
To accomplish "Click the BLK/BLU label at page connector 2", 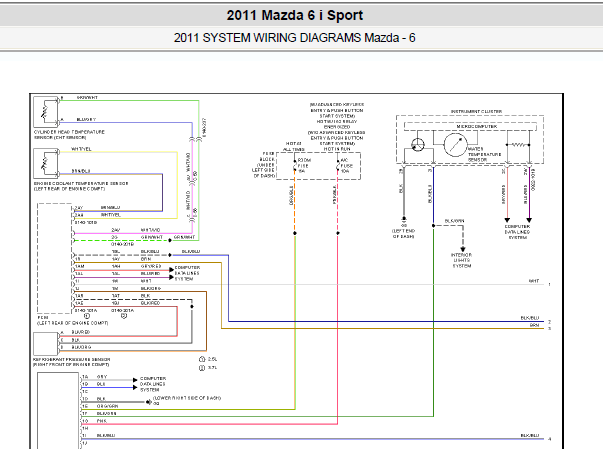I will [x=530, y=318].
